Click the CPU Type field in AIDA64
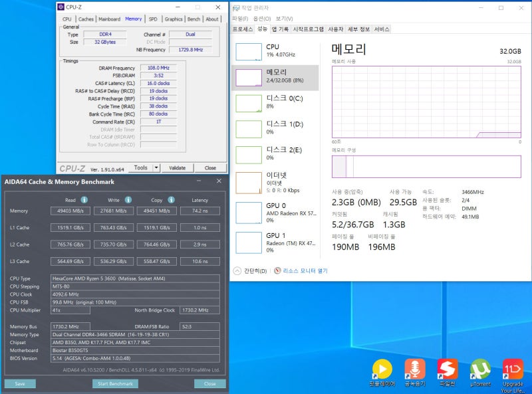 [135, 278]
